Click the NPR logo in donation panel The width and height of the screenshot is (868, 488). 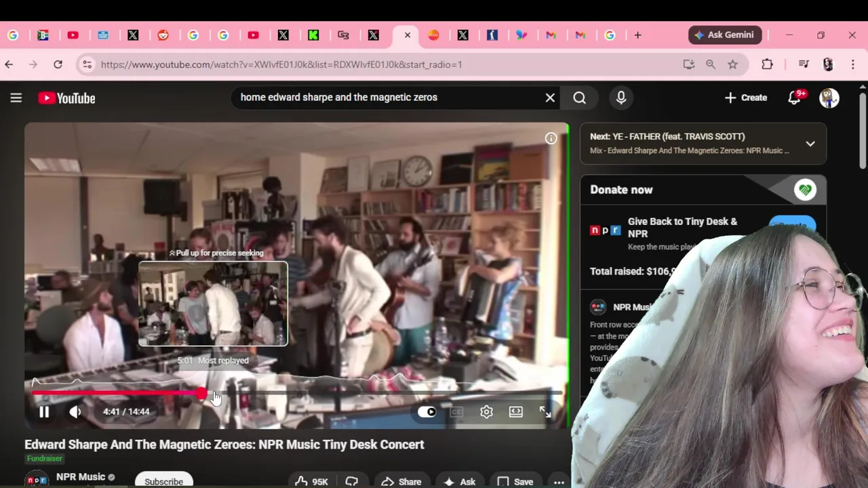[x=605, y=230]
